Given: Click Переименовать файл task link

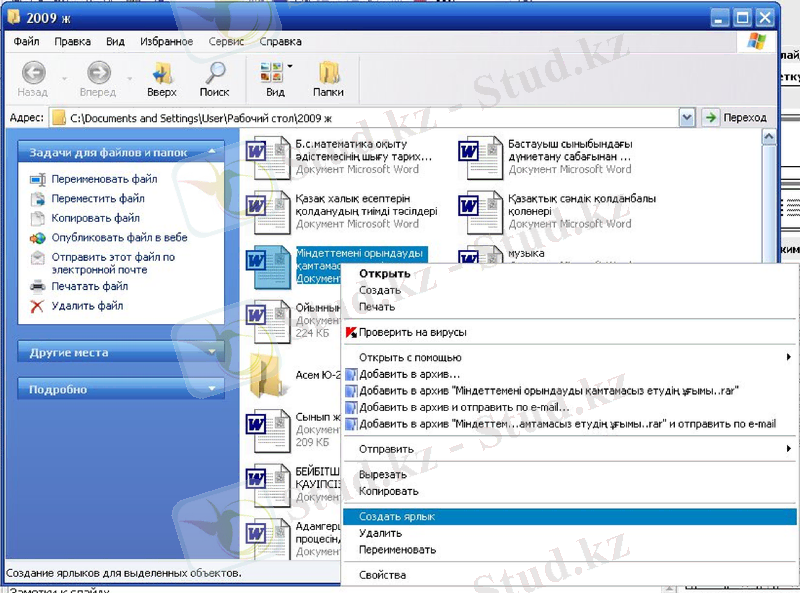Looking at the screenshot, I should (104, 180).
